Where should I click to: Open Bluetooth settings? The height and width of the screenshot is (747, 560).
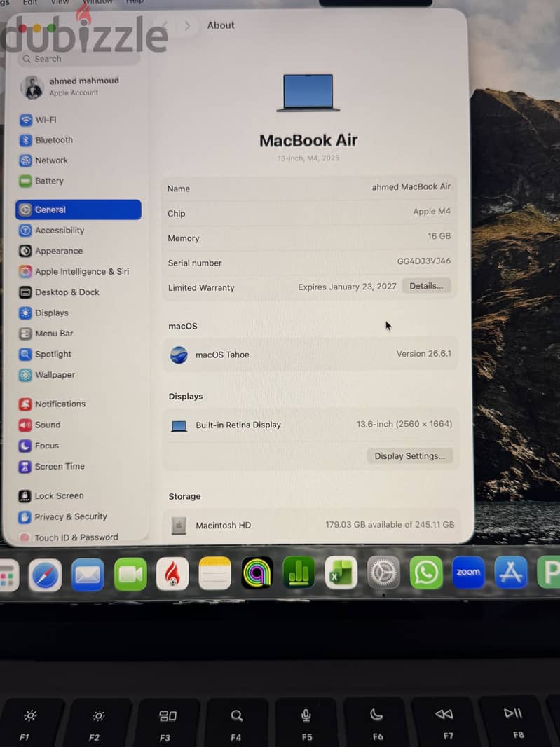(x=46, y=140)
